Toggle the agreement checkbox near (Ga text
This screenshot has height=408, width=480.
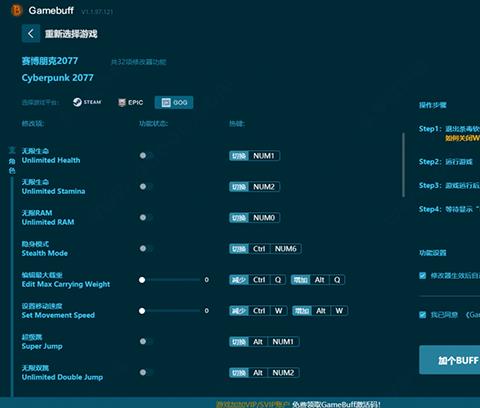pyautogui.click(x=422, y=315)
